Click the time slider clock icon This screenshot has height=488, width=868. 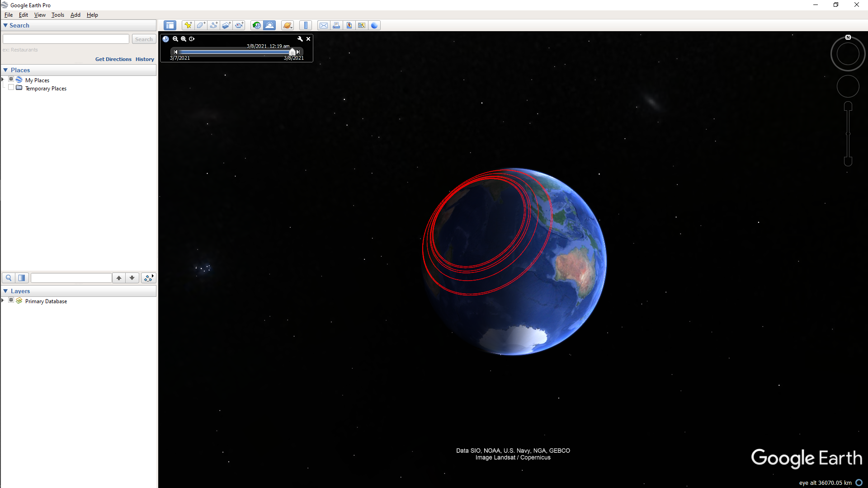tap(166, 39)
